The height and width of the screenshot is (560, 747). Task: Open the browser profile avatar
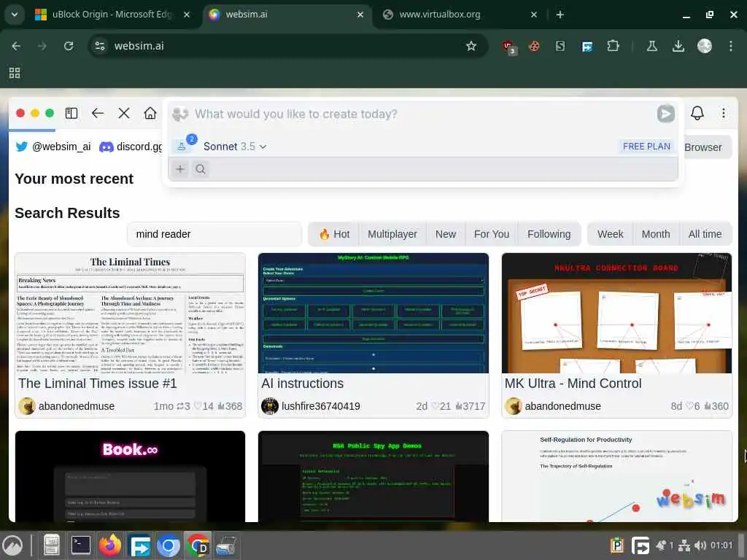point(704,46)
